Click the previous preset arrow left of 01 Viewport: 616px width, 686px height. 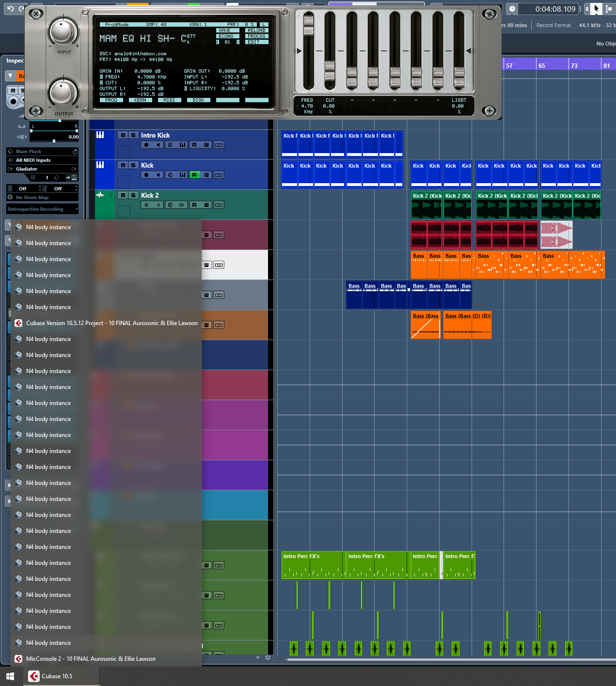click(218, 42)
